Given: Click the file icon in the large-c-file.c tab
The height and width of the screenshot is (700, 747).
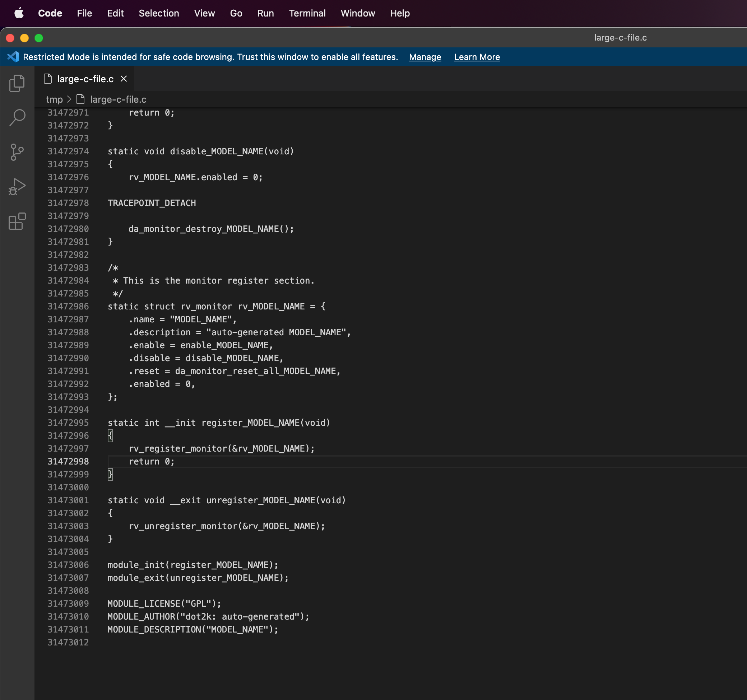Looking at the screenshot, I should [48, 79].
